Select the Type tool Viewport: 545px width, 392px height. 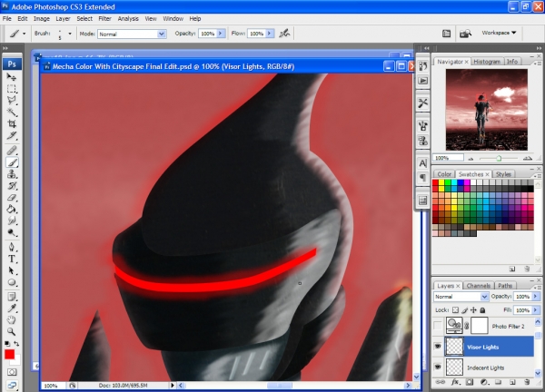[x=12, y=259]
